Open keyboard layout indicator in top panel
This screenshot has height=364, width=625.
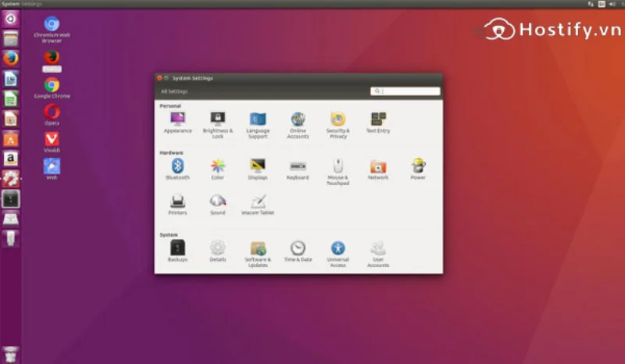pyautogui.click(x=601, y=4)
